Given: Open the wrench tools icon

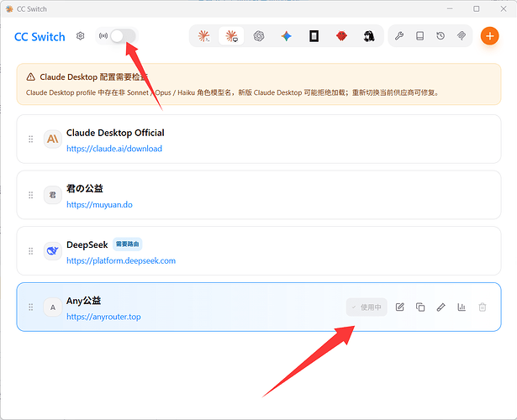Looking at the screenshot, I should [x=399, y=36].
